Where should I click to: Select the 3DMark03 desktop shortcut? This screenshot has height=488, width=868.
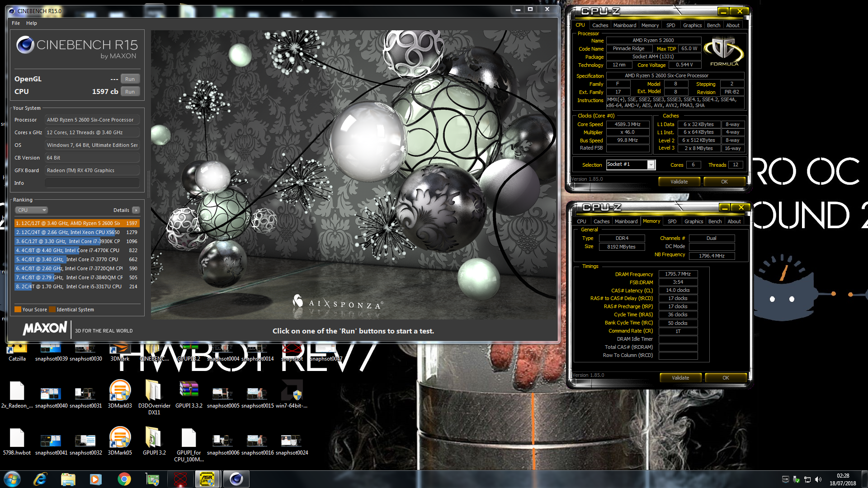tap(120, 394)
